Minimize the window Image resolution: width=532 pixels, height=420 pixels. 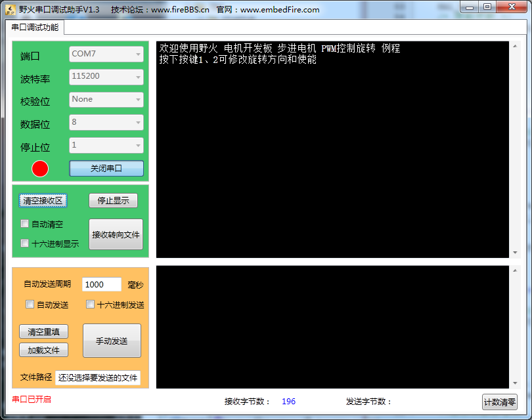coord(470,7)
